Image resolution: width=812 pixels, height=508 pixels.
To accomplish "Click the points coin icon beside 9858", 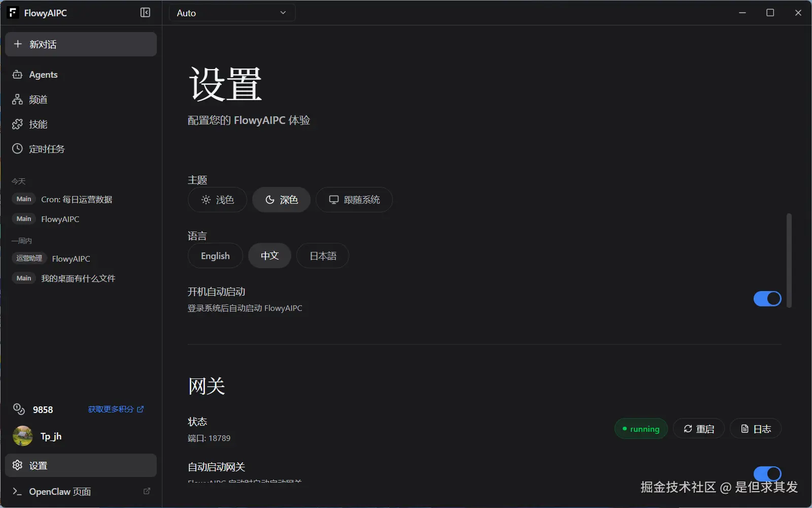I will 19,409.
